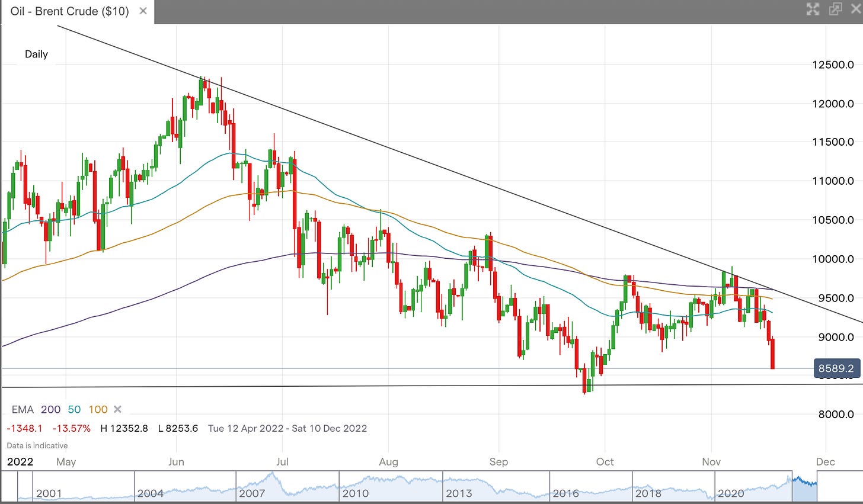
Task: Click the Oct label on time axis
Action: click(605, 461)
